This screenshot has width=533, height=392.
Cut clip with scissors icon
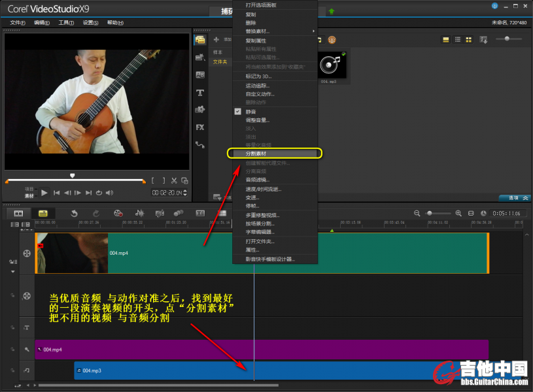174,181
